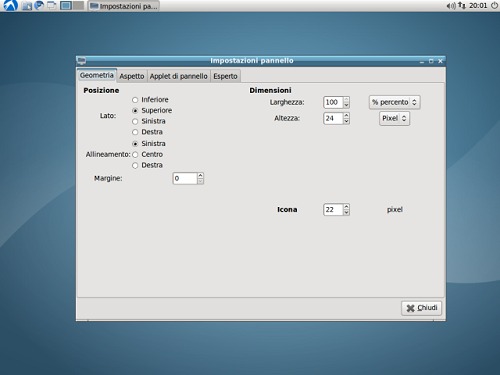Open the volume control tray icon
This screenshot has width=500, height=375.
pos(451,6)
